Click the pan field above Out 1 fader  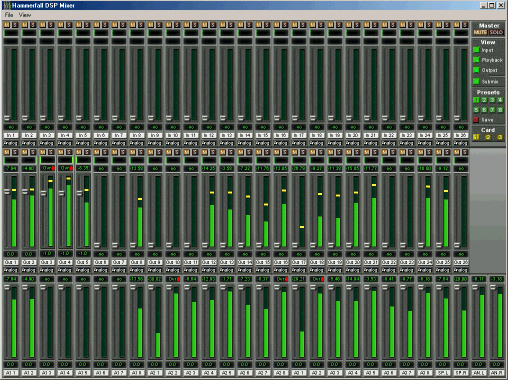coord(11,160)
